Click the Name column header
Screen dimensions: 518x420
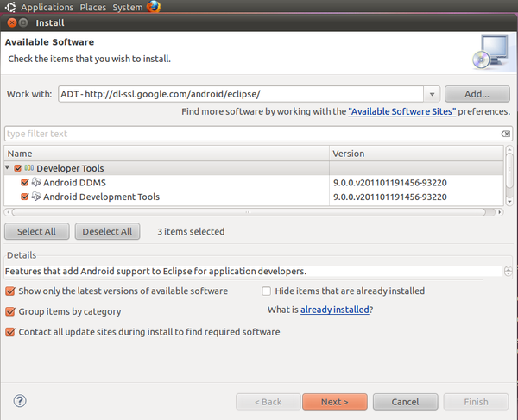[167, 154]
